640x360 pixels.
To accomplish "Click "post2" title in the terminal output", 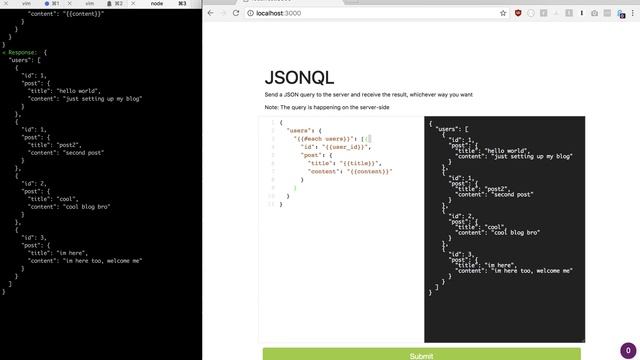I will (69, 145).
